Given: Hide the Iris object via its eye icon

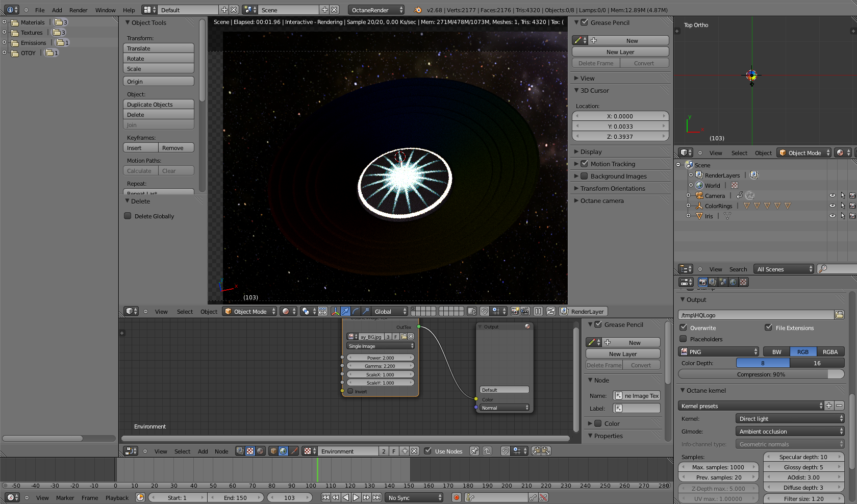Looking at the screenshot, I should (833, 216).
